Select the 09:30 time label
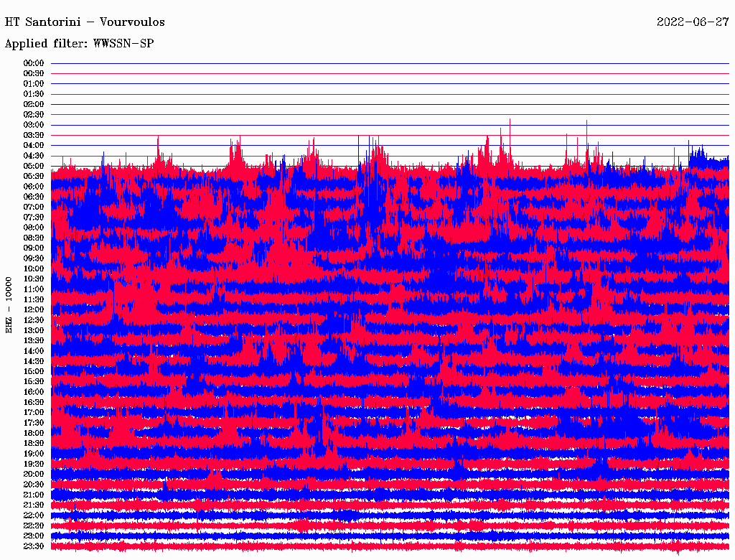The width and height of the screenshot is (735, 560). click(x=34, y=258)
